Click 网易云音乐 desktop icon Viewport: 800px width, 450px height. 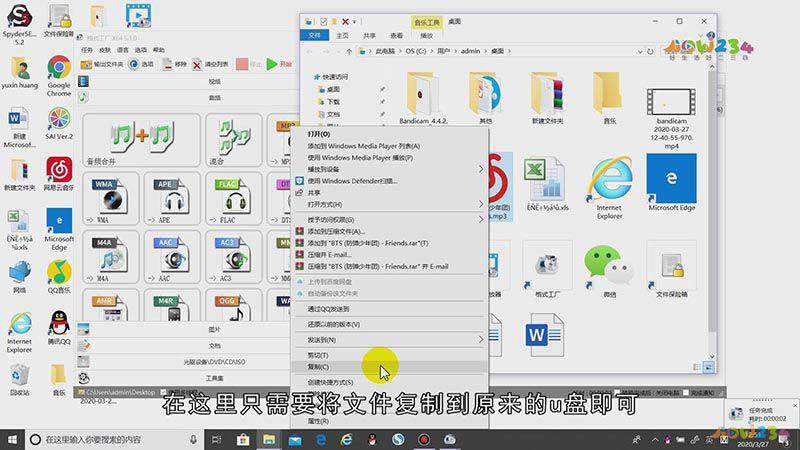pos(59,173)
